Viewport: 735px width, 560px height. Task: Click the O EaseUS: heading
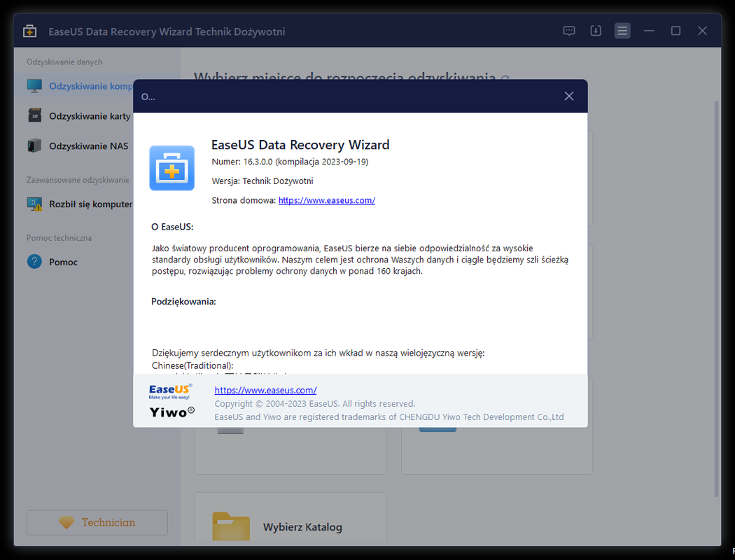click(172, 227)
